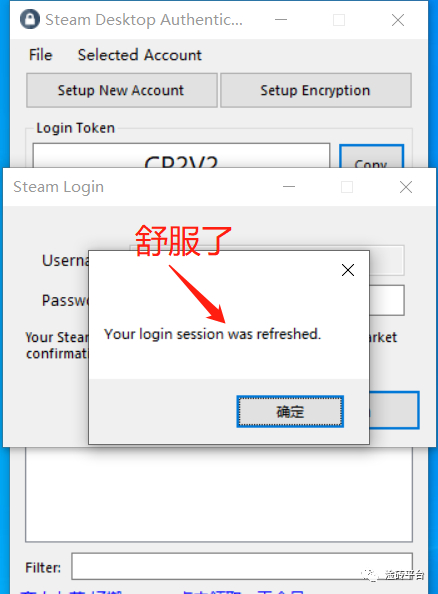Copy the login token code

pos(371,156)
